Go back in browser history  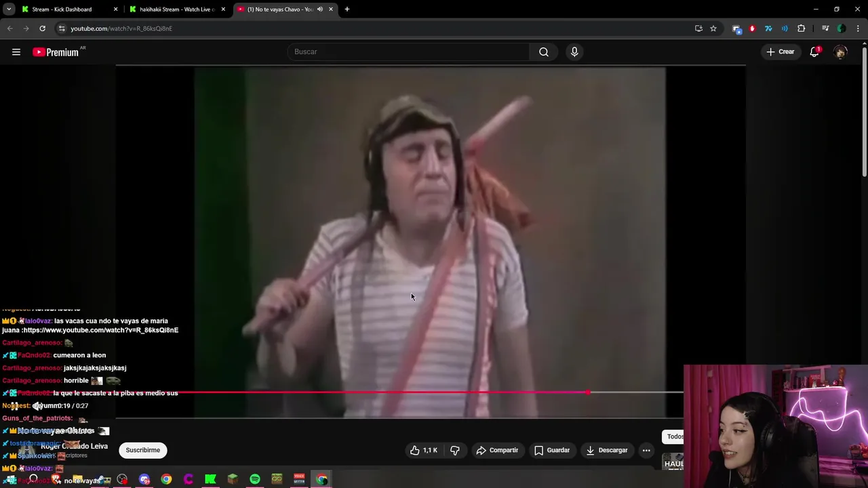[x=9, y=28]
